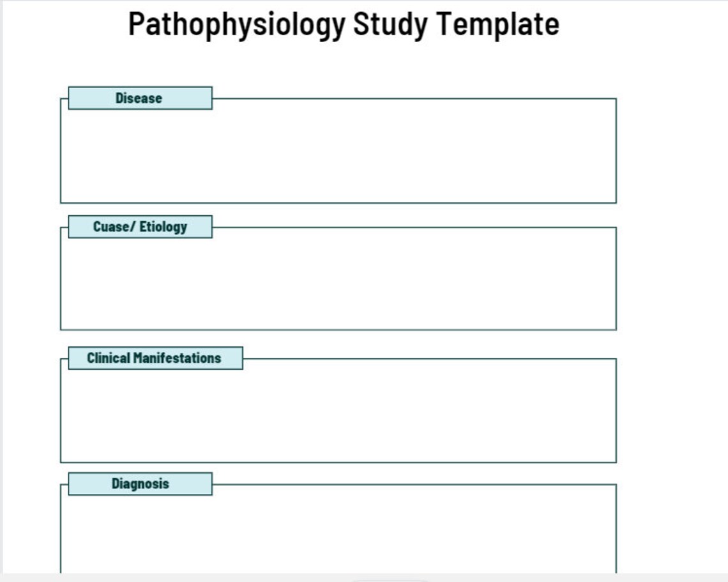
Task: Select the "Cuase/ Etiology" label box
Action: 140,227
